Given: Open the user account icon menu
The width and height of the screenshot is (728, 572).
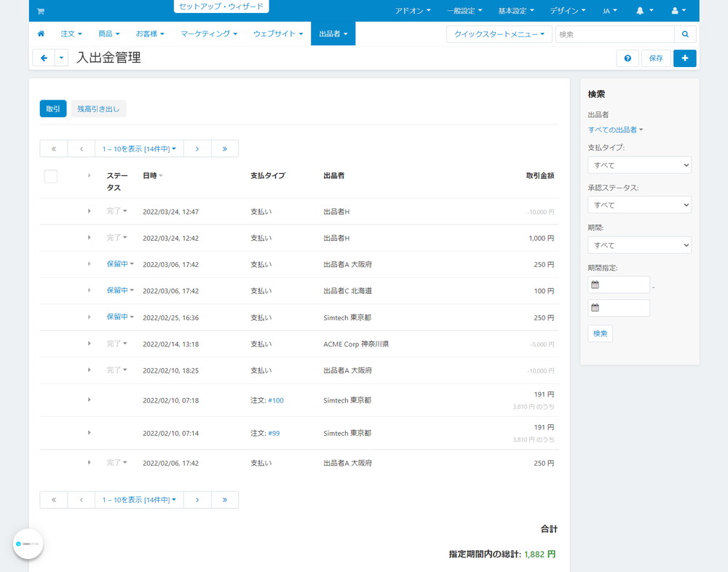Looking at the screenshot, I should point(678,11).
